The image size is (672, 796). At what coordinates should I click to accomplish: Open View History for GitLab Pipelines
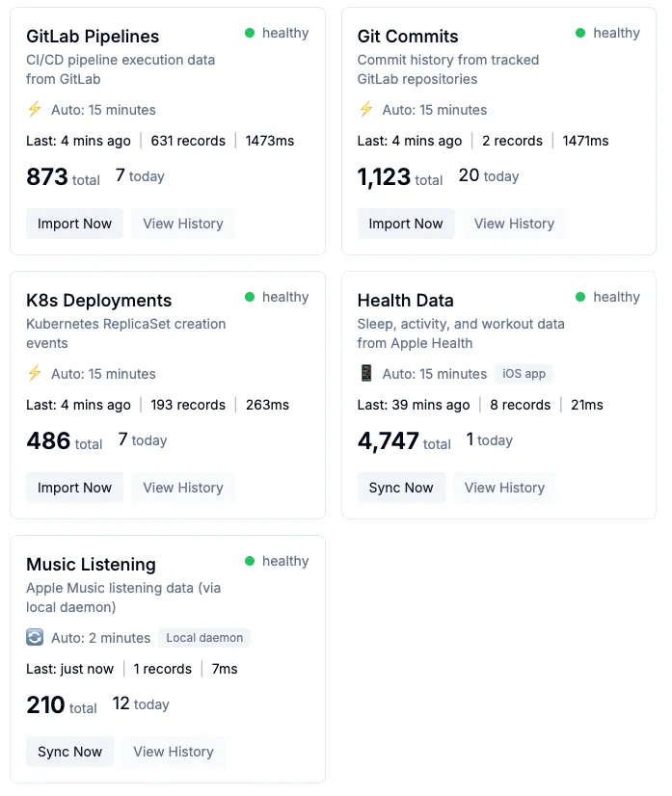point(183,224)
